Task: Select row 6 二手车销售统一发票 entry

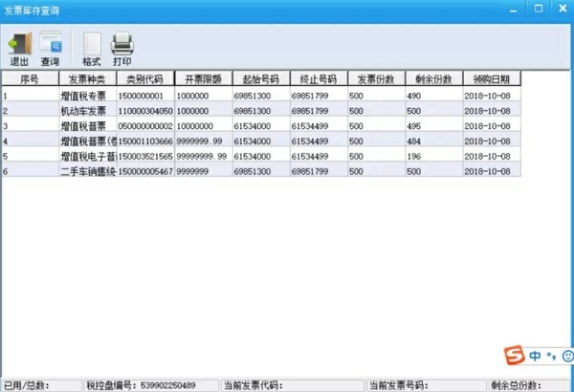Action: click(87, 170)
